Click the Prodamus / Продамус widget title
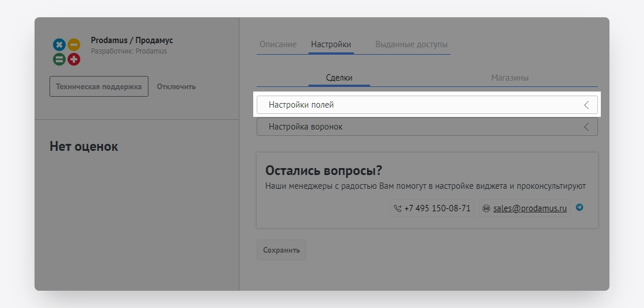 [132, 40]
